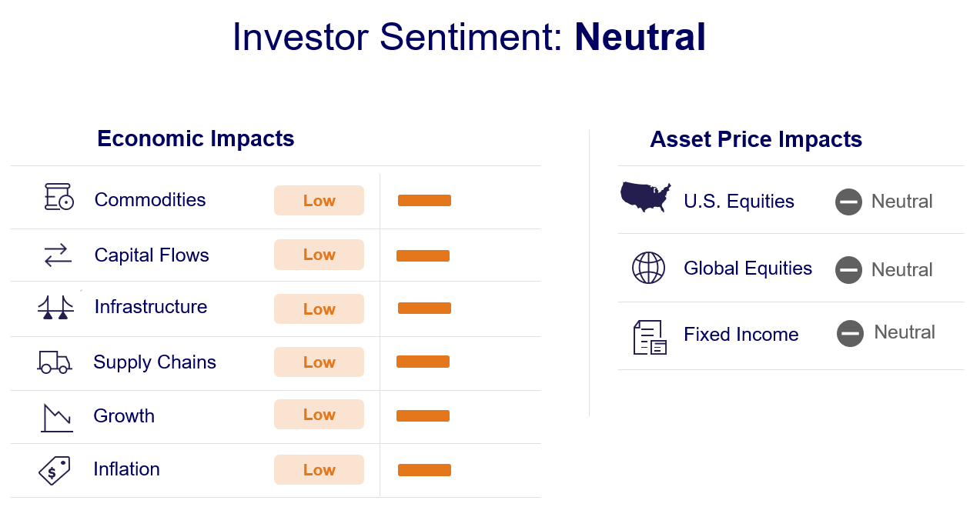Click the Low badge for Commodities

click(x=319, y=201)
